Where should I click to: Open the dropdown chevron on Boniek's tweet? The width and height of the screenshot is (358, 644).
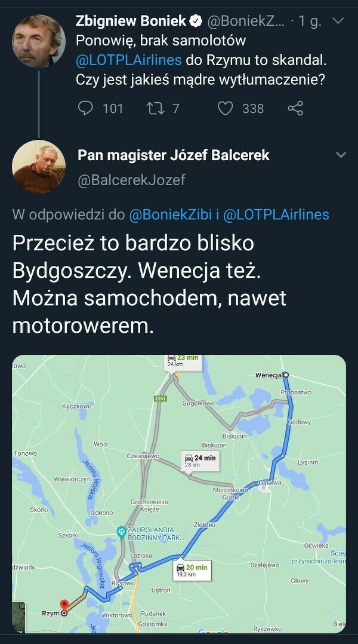click(338, 20)
